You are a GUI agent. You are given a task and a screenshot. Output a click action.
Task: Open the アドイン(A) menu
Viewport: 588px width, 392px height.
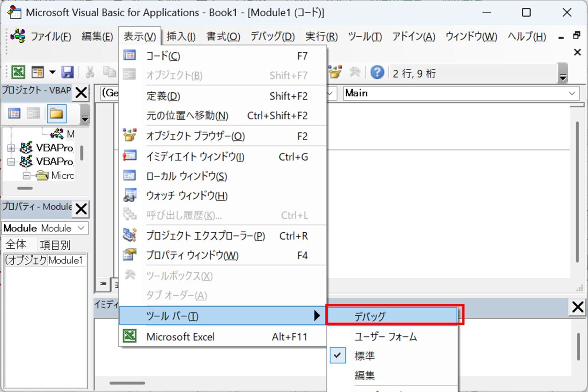click(x=413, y=36)
